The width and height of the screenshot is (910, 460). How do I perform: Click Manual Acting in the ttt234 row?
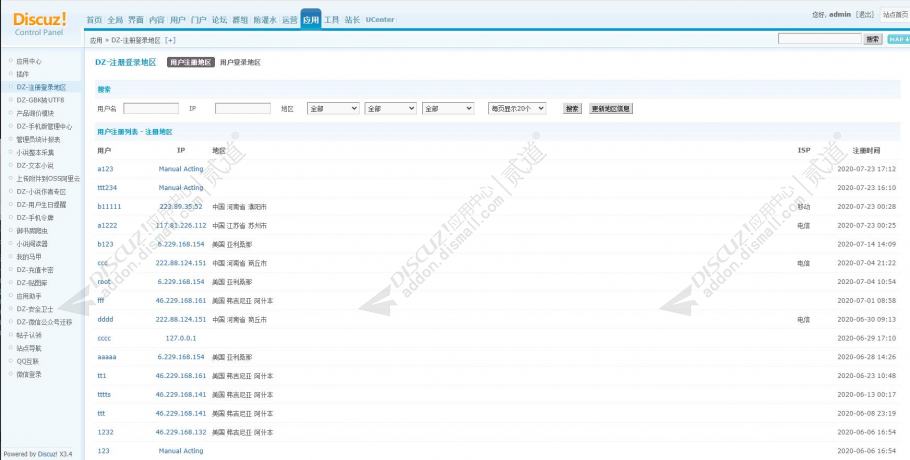pos(180,187)
